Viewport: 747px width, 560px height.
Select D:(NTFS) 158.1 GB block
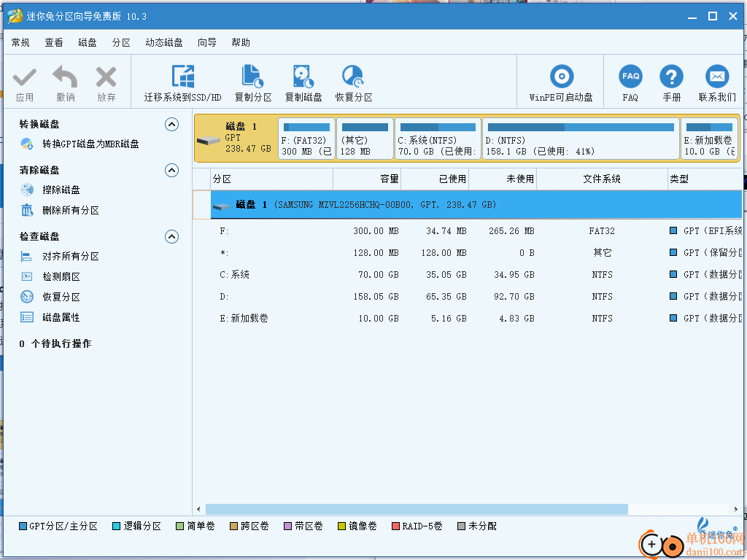coord(581,139)
